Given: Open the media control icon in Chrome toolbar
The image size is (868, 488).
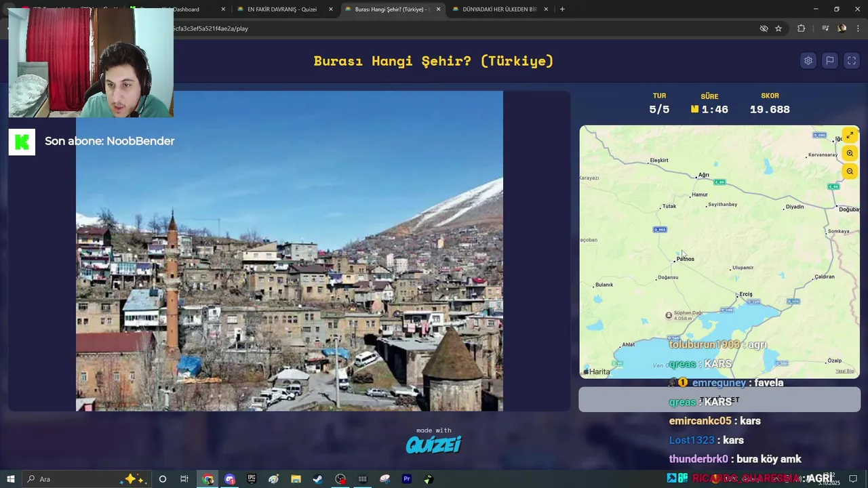Looking at the screenshot, I should [x=825, y=28].
